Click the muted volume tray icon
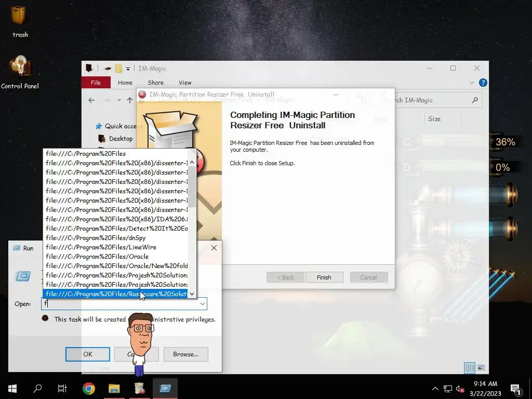 tap(460, 389)
